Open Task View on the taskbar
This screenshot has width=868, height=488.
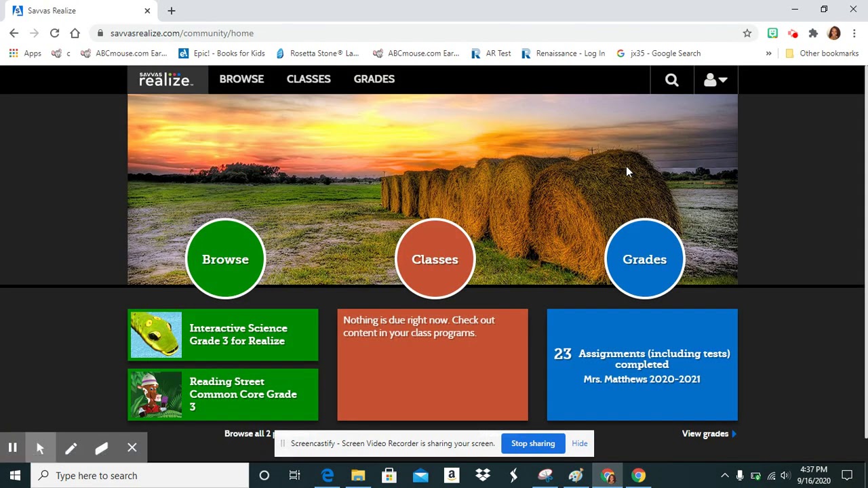pos(295,476)
